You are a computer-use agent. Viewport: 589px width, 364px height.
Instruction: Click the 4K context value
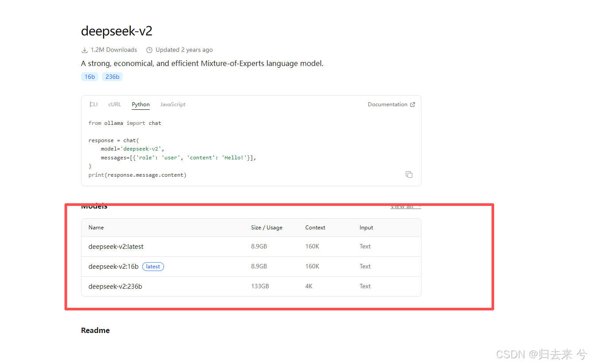pyautogui.click(x=309, y=286)
